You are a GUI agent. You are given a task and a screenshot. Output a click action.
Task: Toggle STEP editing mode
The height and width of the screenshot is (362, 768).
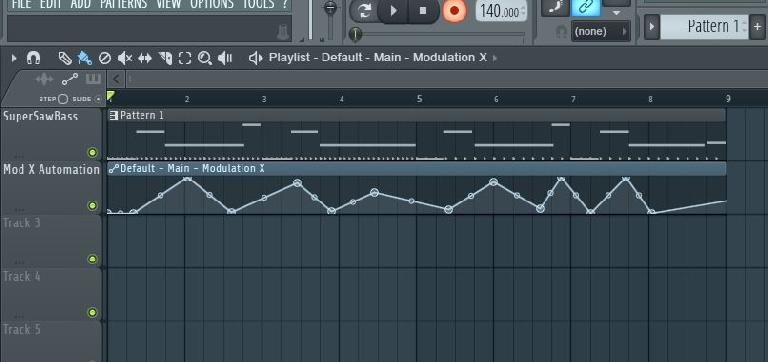coord(63,99)
